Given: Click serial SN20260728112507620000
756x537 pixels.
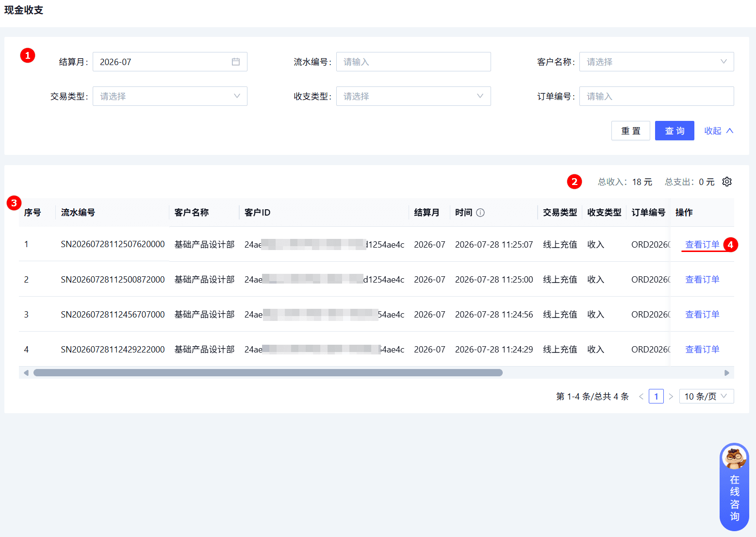Looking at the screenshot, I should [x=113, y=244].
